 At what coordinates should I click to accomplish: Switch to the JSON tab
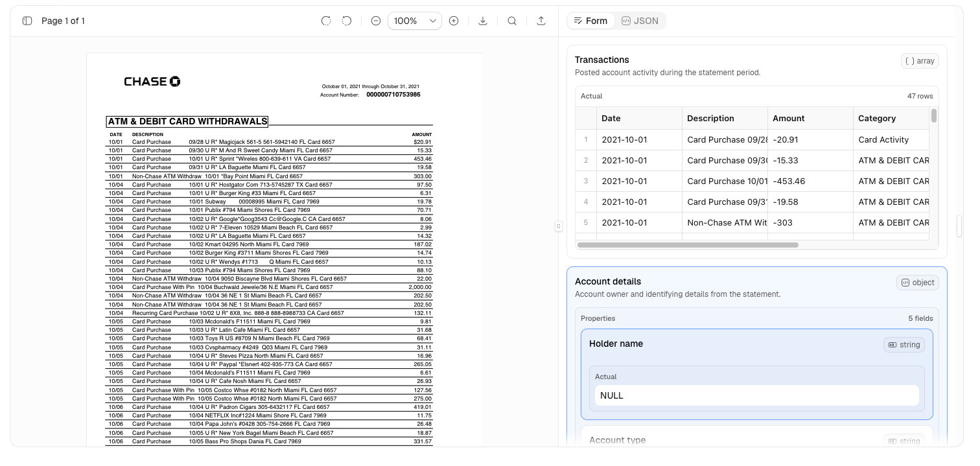(x=640, y=21)
